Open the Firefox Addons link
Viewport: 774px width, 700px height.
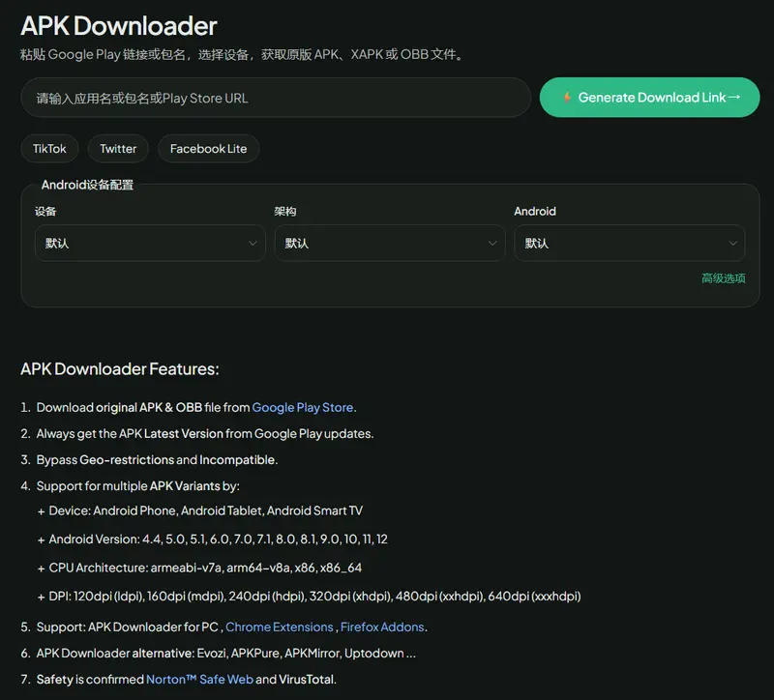coord(382,627)
